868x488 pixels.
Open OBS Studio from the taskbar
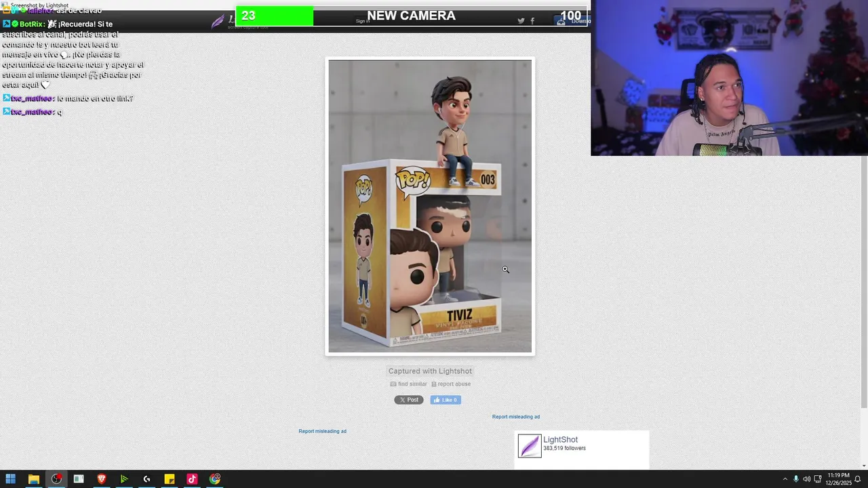coord(56,479)
